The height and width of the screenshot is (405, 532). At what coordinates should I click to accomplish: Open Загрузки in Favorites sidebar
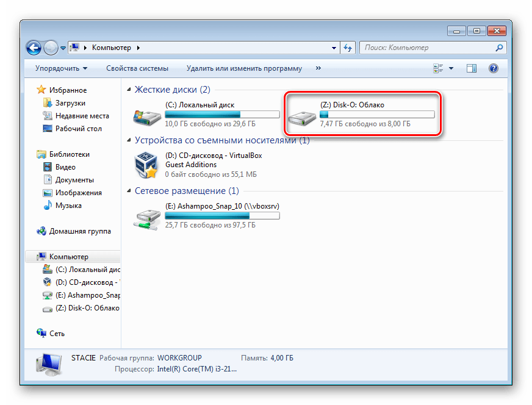[x=70, y=103]
